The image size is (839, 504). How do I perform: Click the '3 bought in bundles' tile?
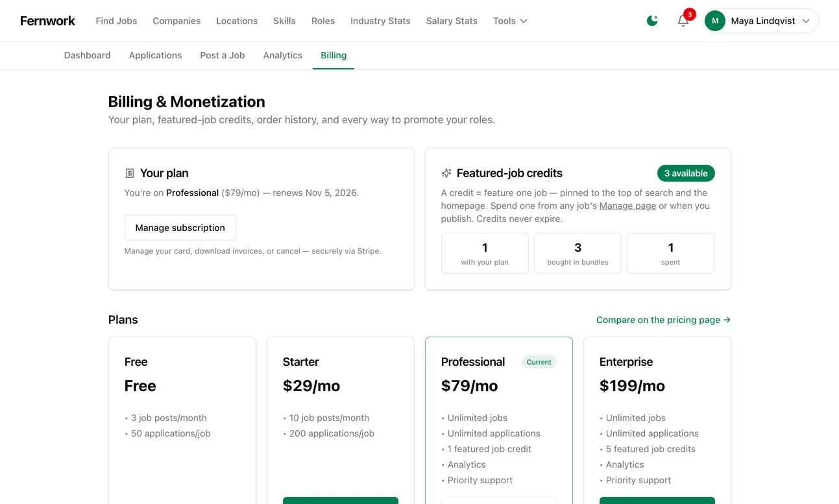click(x=578, y=254)
